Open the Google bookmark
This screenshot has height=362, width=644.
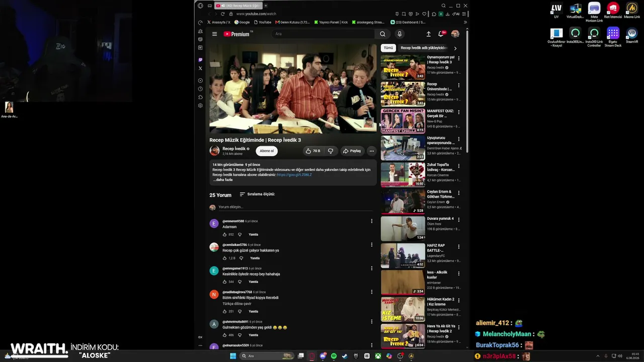click(242, 22)
